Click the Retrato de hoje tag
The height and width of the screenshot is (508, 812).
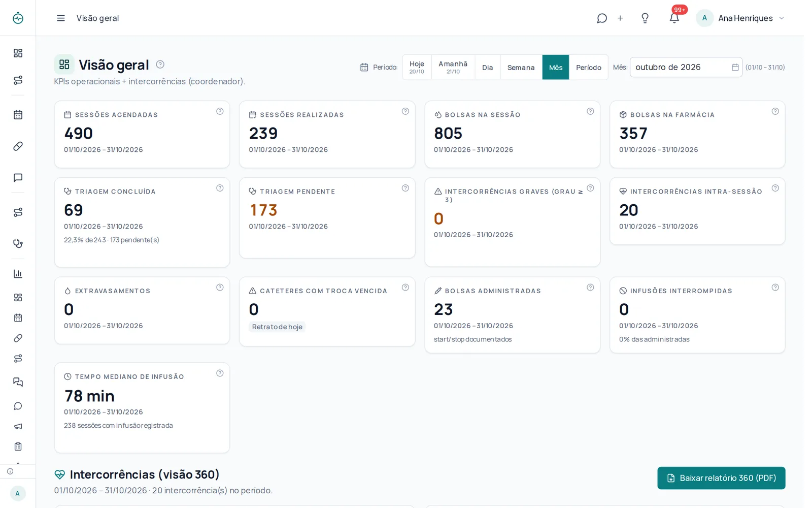click(277, 327)
